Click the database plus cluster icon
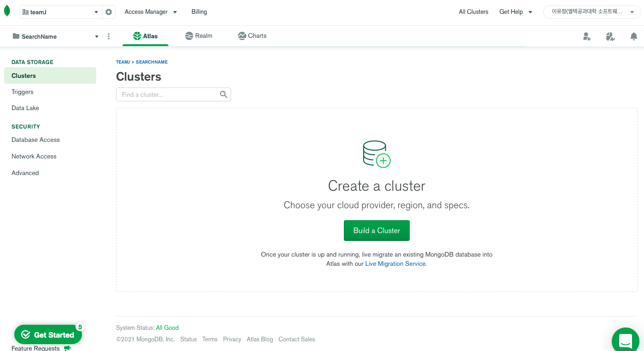644x351 pixels. (377, 154)
